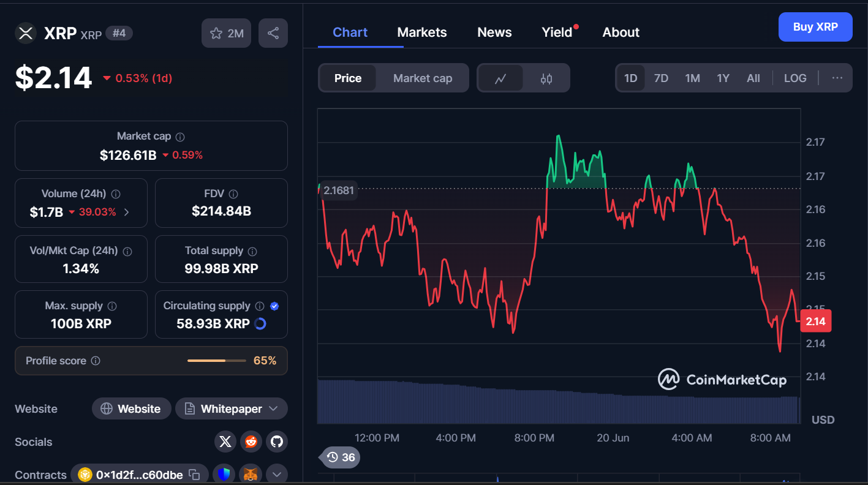This screenshot has width=868, height=485.
Task: Open the history button labeled 36
Action: pos(341,457)
